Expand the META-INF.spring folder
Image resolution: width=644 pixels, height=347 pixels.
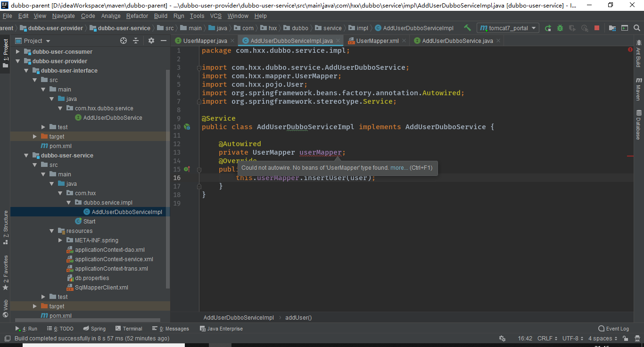click(60, 240)
